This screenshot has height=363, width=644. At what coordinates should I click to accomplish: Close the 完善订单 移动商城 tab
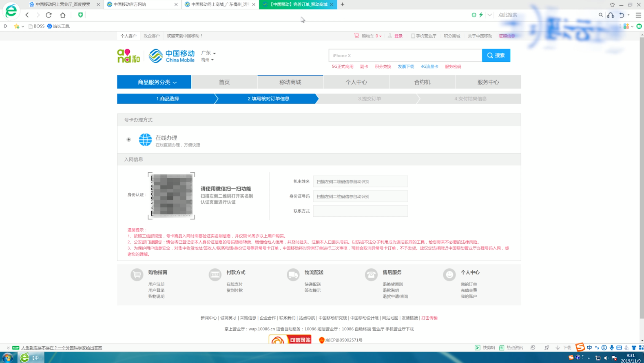332,4
